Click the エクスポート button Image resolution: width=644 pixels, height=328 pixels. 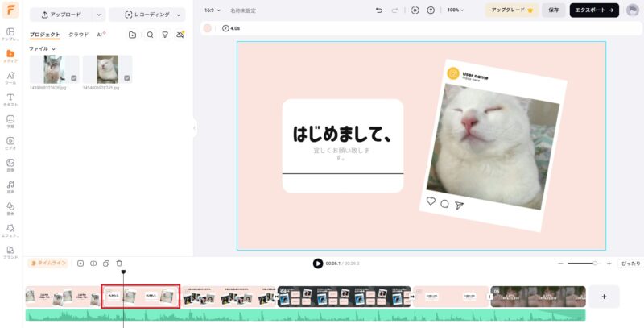coord(594,10)
